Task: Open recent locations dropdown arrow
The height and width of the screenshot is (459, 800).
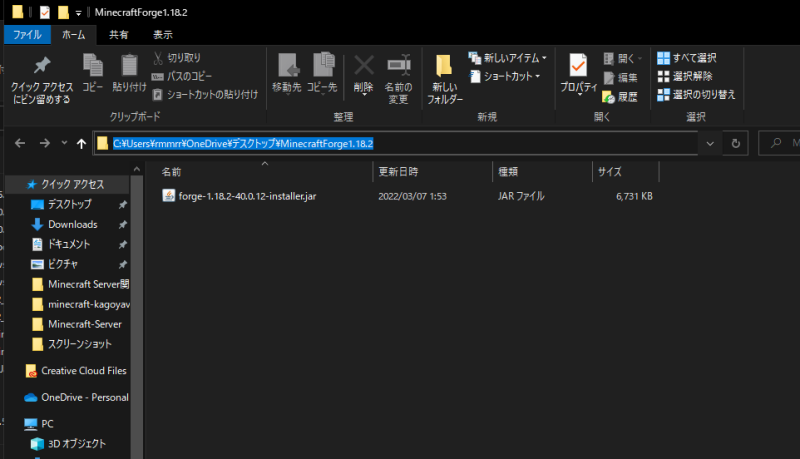Action: pos(64,143)
